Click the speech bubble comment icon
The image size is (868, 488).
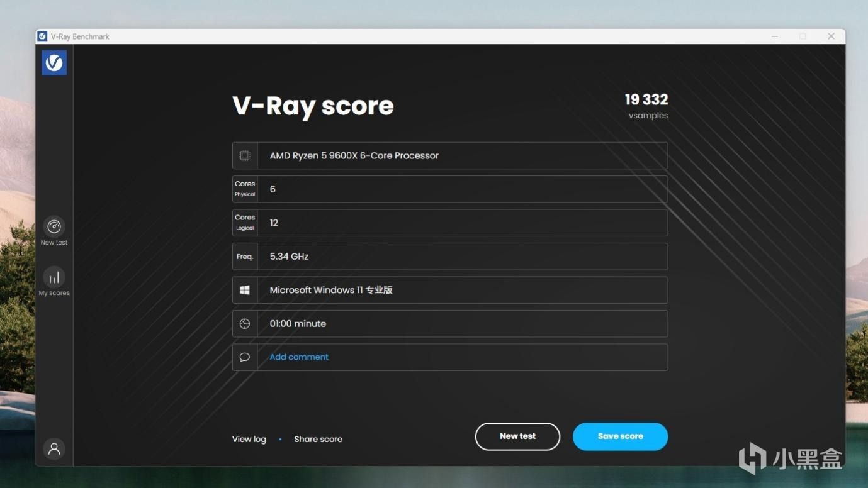click(x=245, y=357)
